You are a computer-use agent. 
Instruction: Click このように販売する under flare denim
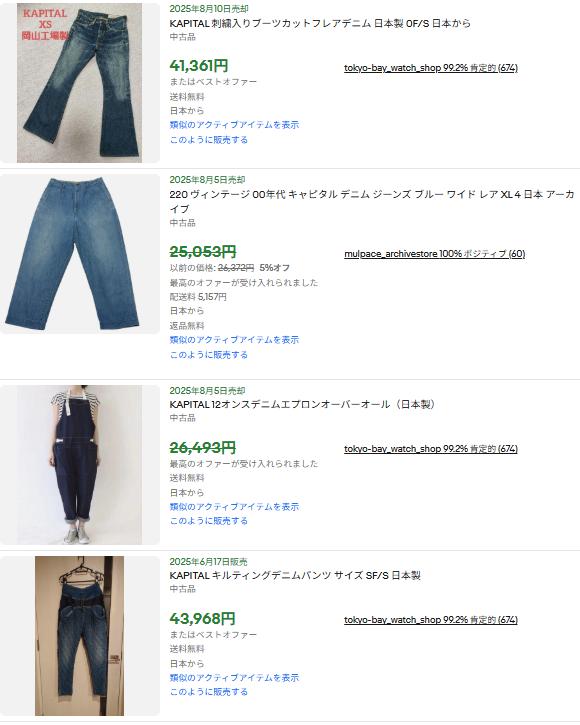(209, 140)
